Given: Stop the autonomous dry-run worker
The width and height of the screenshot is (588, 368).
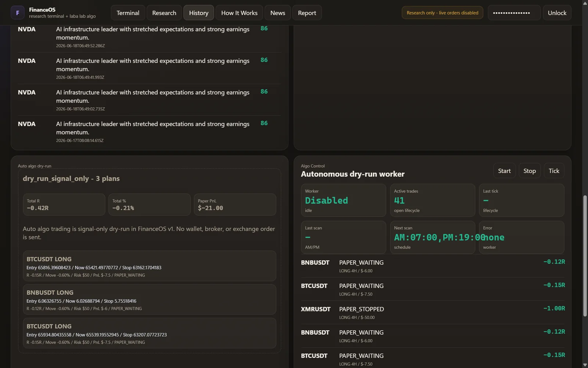Looking at the screenshot, I should pyautogui.click(x=530, y=171).
